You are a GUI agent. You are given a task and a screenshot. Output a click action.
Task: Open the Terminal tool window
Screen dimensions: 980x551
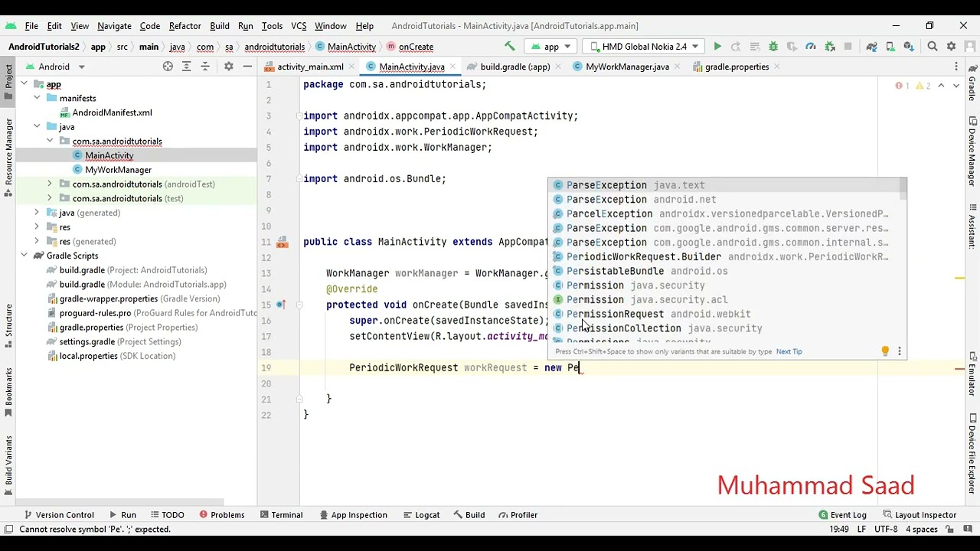coord(280,515)
